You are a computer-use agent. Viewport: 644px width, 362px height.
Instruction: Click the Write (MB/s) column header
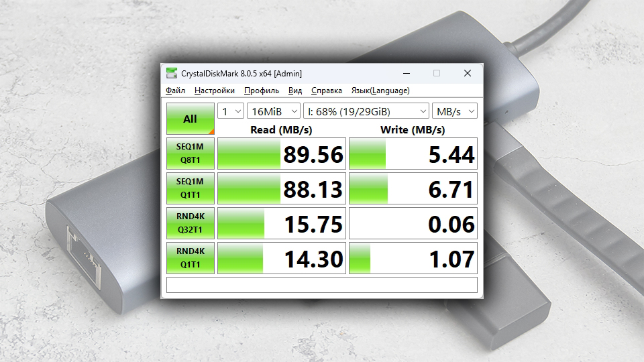(413, 129)
